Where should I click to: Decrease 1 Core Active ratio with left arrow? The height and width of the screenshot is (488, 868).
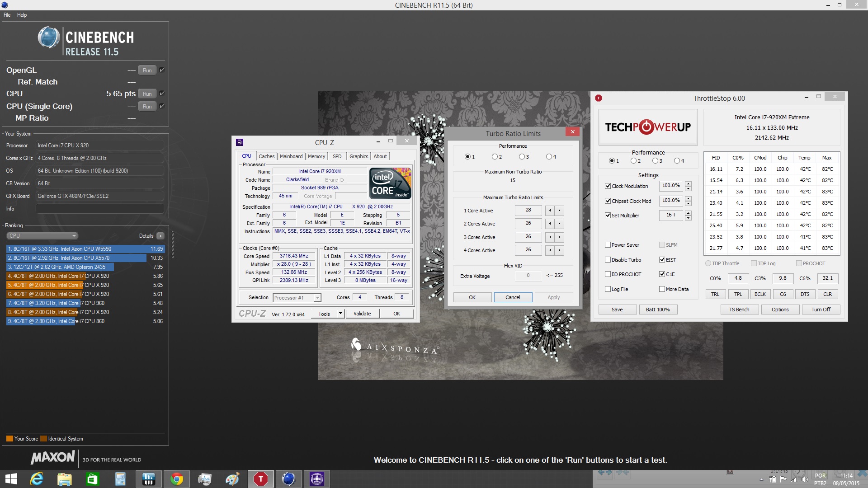pyautogui.click(x=550, y=211)
